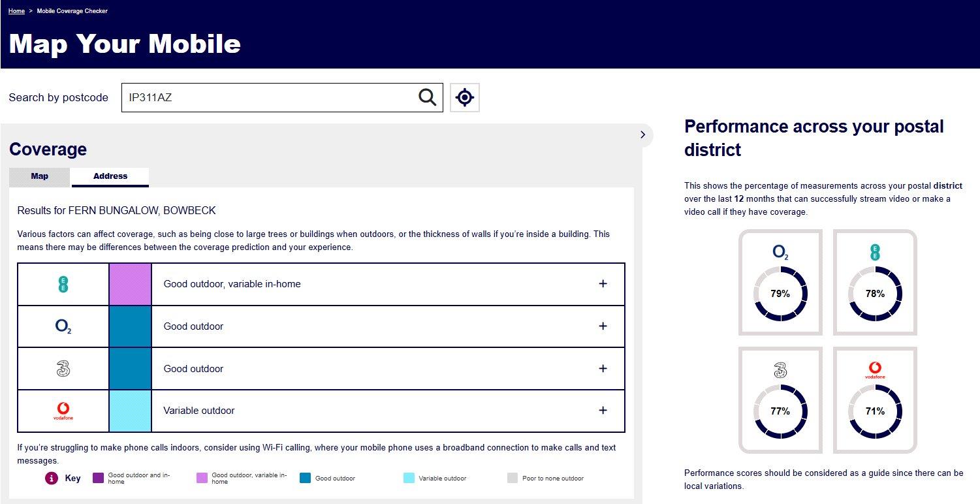Image resolution: width=980 pixels, height=504 pixels.
Task: Click the Three 77% performance ring
Action: (780, 411)
